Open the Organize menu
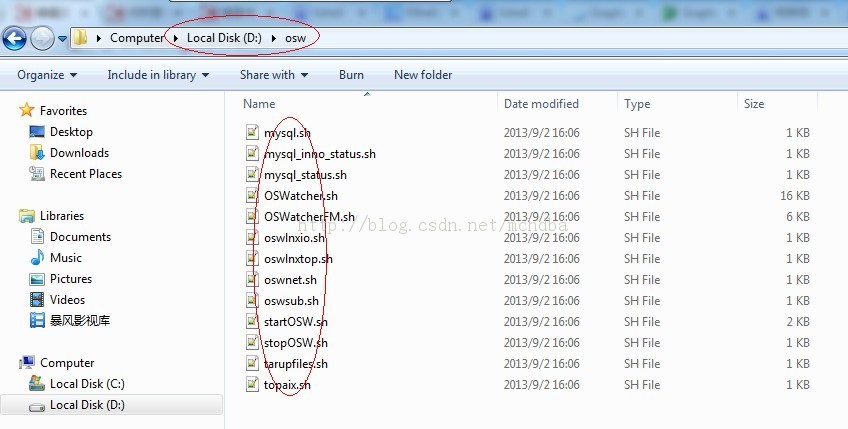 [x=47, y=75]
